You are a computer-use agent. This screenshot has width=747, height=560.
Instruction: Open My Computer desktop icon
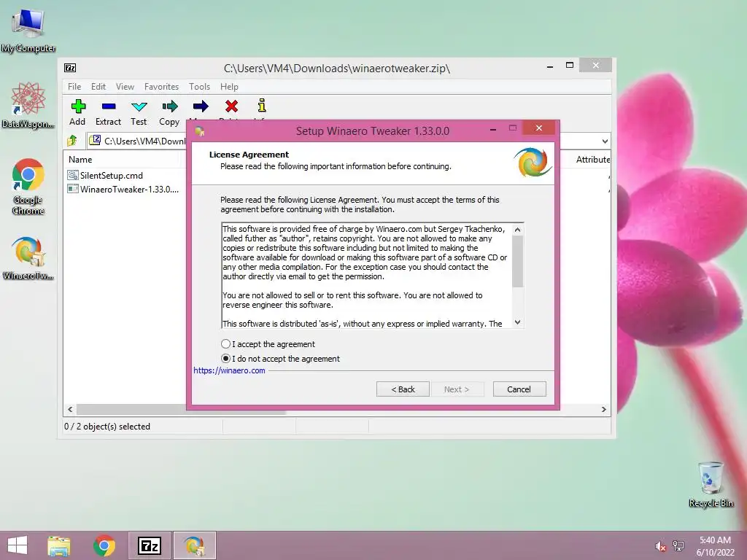28,31
